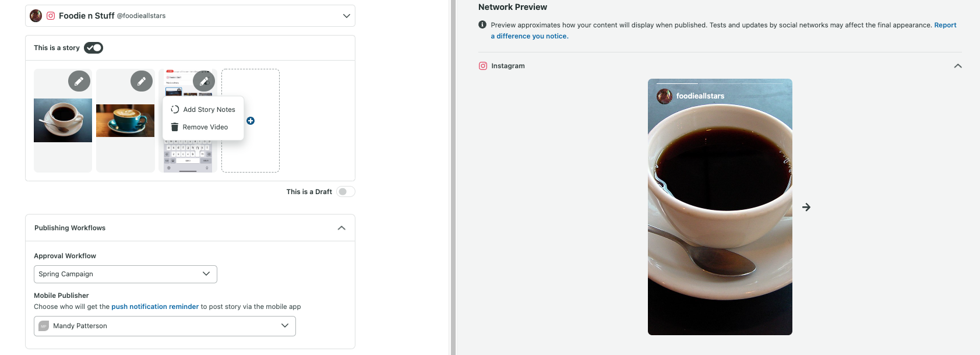Click edit pencil on latte image
980x355 pixels.
point(142,81)
